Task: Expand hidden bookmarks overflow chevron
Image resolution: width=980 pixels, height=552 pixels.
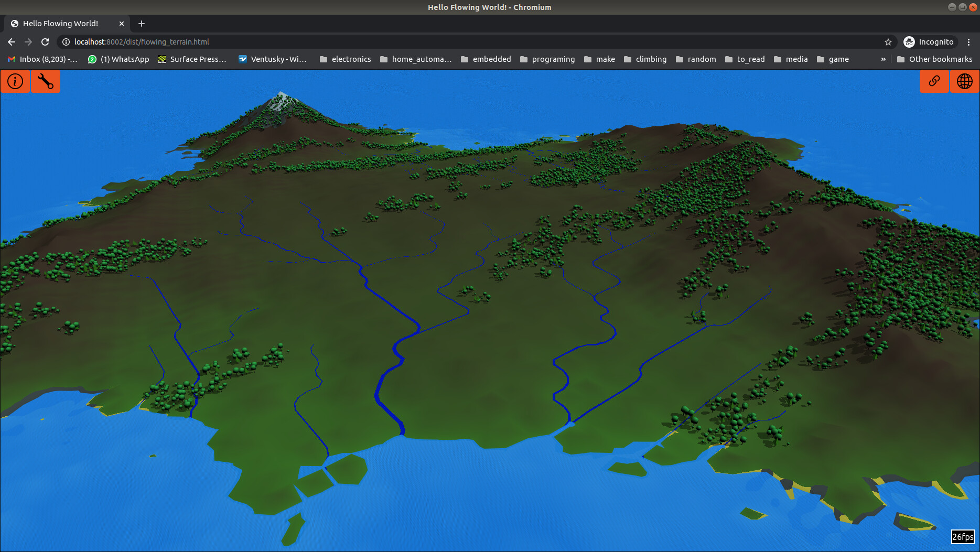Action: coord(883,59)
